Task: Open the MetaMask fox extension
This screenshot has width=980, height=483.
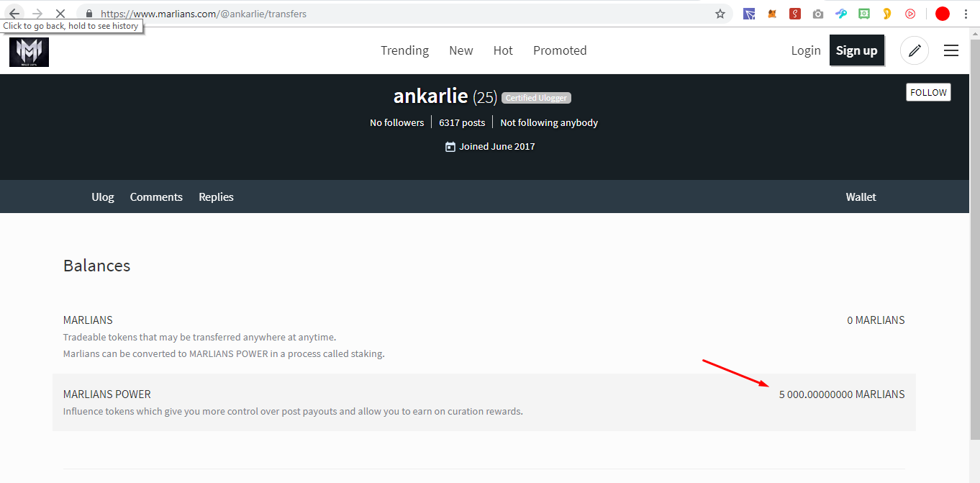Action: [x=772, y=14]
